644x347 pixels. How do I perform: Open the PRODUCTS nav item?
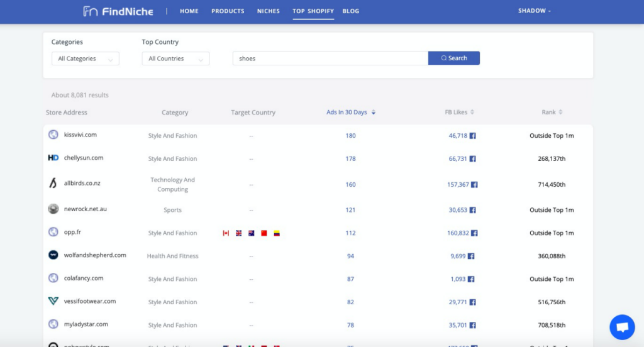click(x=228, y=11)
